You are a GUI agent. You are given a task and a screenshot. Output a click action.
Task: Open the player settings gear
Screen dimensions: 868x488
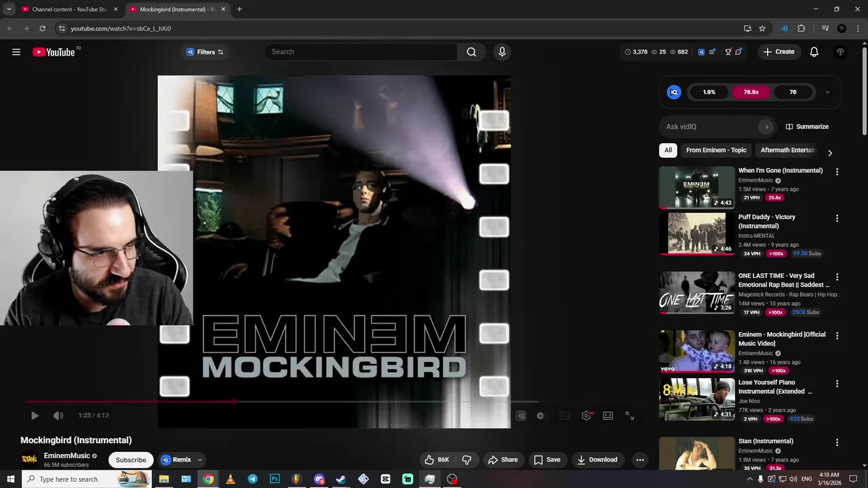[587, 415]
